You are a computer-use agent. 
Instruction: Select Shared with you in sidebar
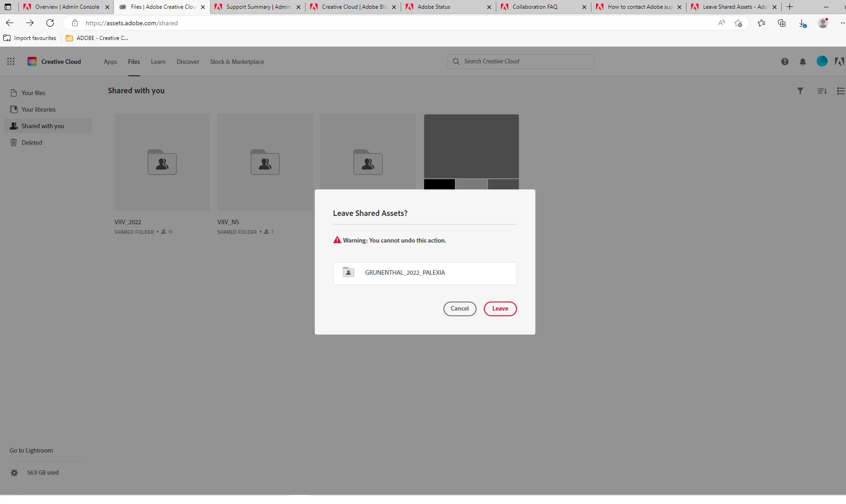pos(48,126)
